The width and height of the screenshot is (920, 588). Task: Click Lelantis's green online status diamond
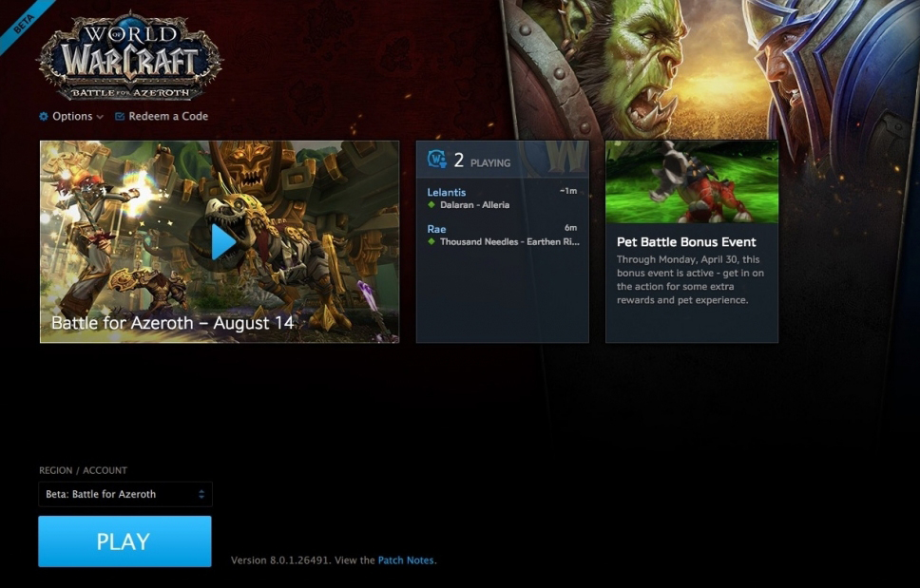coord(431,204)
